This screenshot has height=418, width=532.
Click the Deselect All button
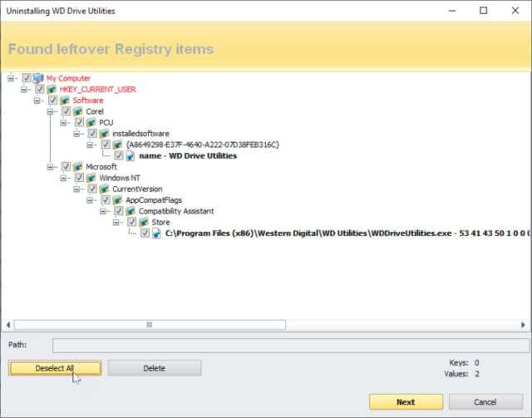coord(55,368)
